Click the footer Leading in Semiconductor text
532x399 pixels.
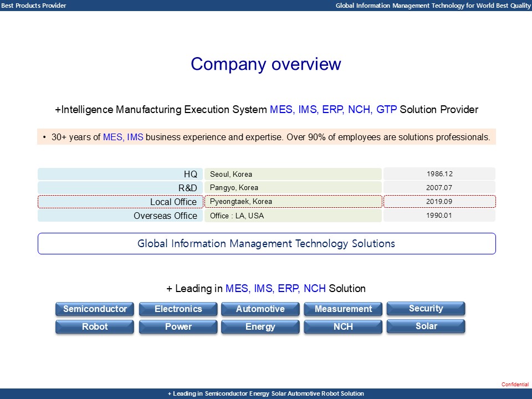point(266,394)
